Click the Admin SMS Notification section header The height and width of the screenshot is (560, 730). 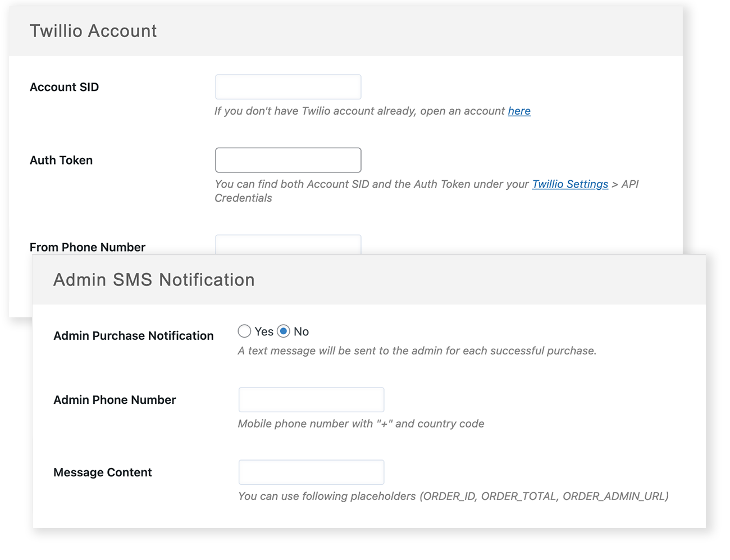[153, 279]
